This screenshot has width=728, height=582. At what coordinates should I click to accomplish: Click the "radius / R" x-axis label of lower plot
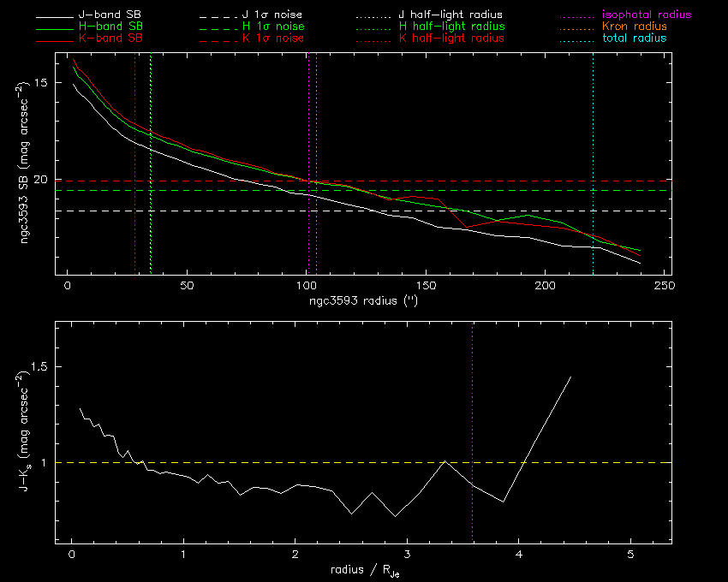click(x=363, y=571)
